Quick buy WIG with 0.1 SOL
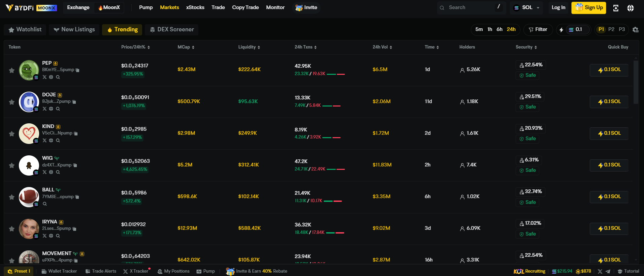Screen dimensions: 644x276 (x=609, y=165)
